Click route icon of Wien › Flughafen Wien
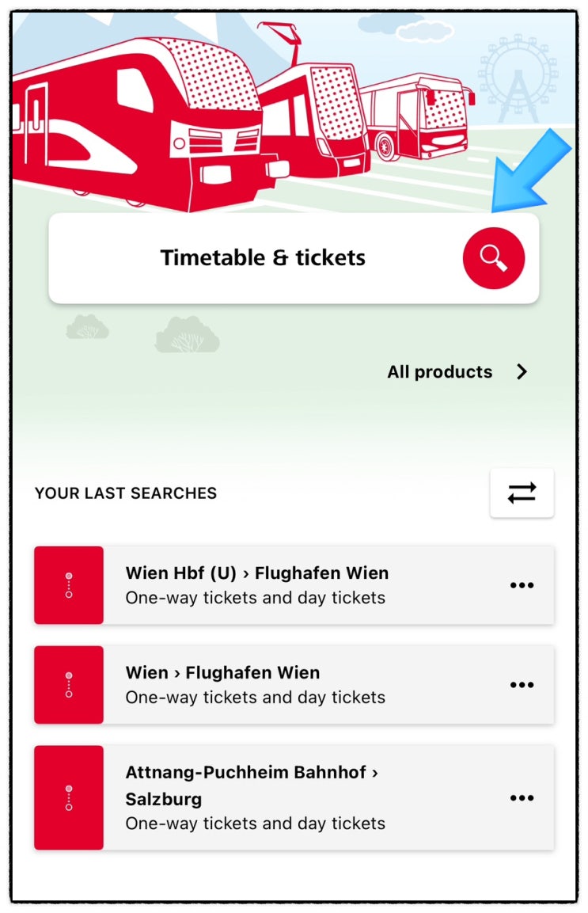 69,685
